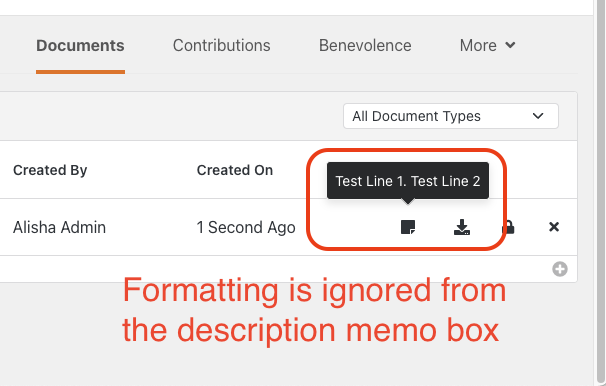Viewport: 606px width, 386px height.
Task: Open the All Document Types dropdown
Action: [451, 116]
